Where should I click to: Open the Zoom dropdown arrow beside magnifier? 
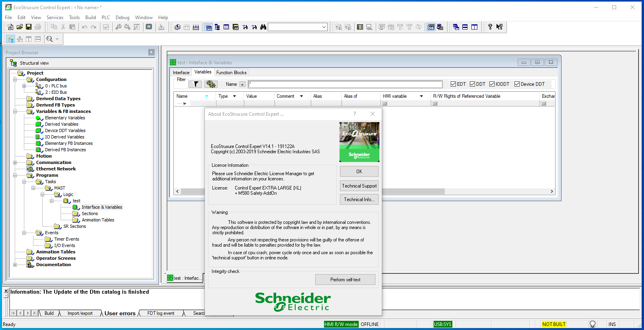click(57, 39)
